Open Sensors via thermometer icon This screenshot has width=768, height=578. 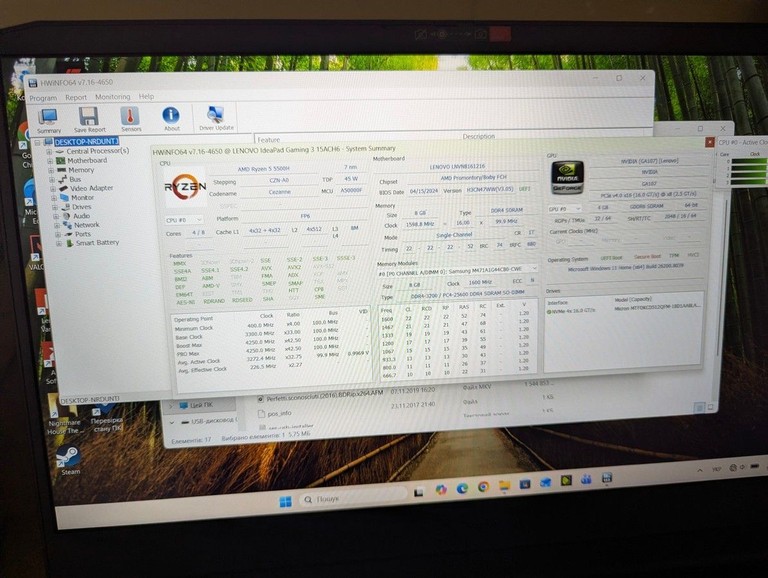pyautogui.click(x=130, y=116)
